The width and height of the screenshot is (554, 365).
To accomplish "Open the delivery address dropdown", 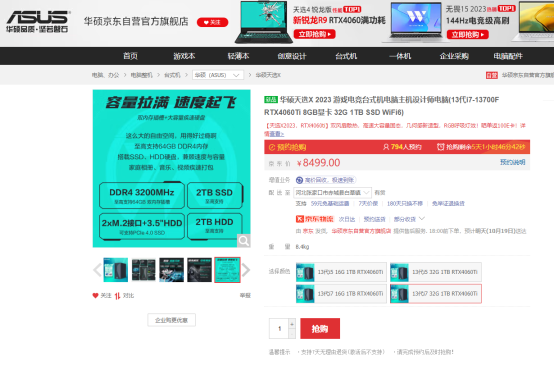I will click(333, 193).
